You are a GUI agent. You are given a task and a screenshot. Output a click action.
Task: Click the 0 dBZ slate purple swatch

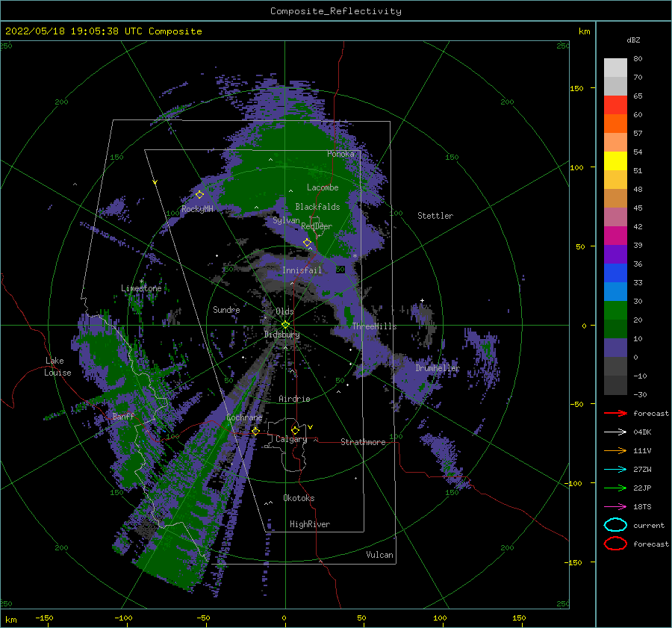point(615,348)
